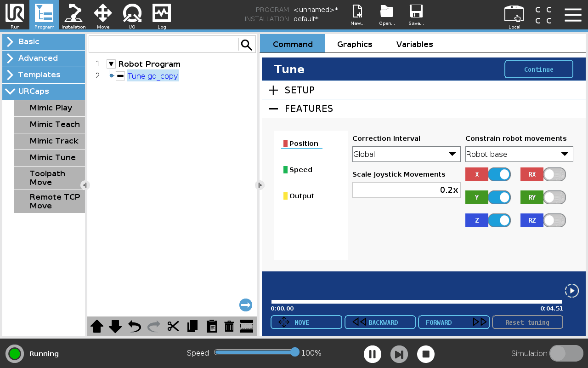Screen dimensions: 588x368
Task: Open the Correction Interval dropdown
Action: click(406, 154)
